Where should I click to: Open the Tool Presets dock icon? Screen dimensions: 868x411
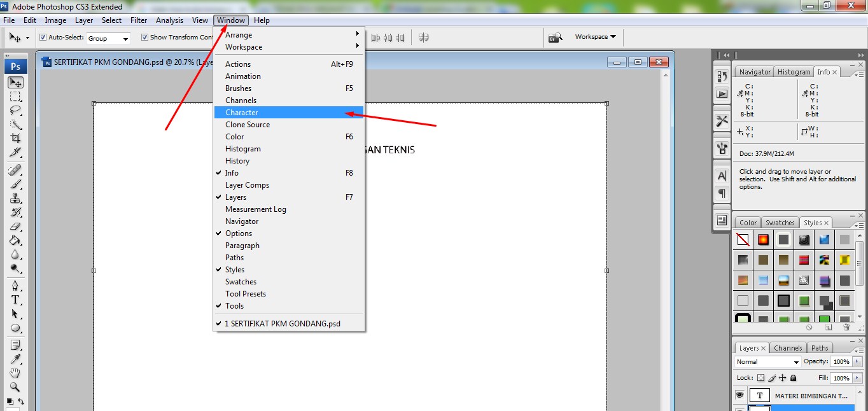click(722, 120)
